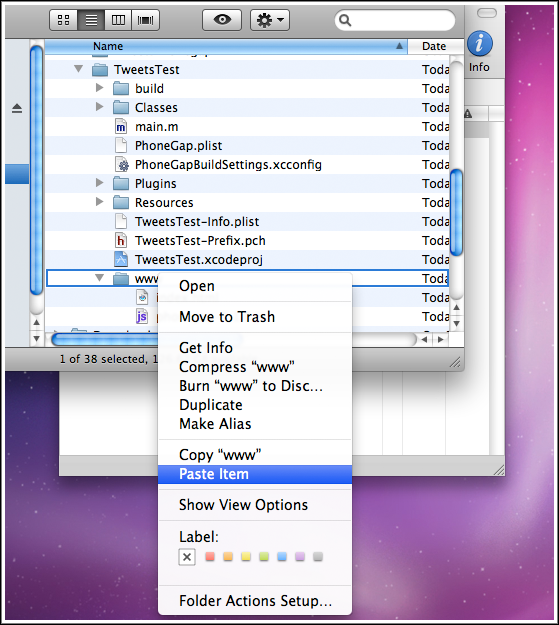The height and width of the screenshot is (625, 559).
Task: Click the toolbar pill button in back window
Action: 487,13
